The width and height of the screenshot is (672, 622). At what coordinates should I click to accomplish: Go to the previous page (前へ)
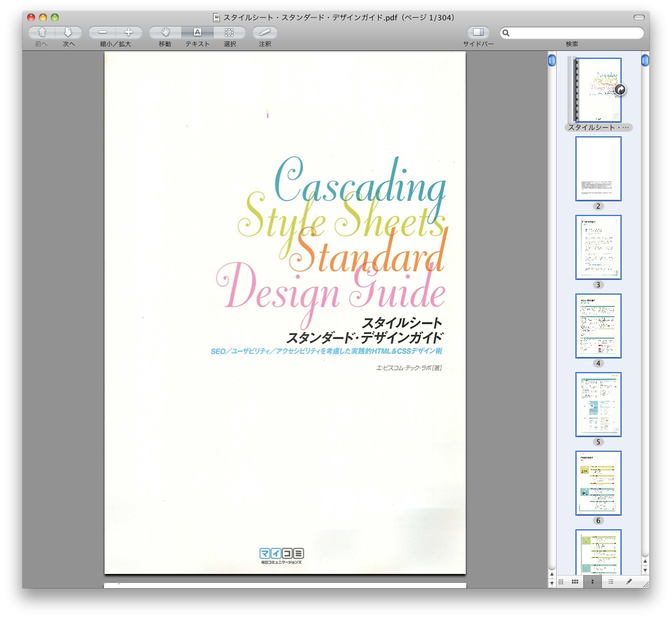(x=41, y=33)
